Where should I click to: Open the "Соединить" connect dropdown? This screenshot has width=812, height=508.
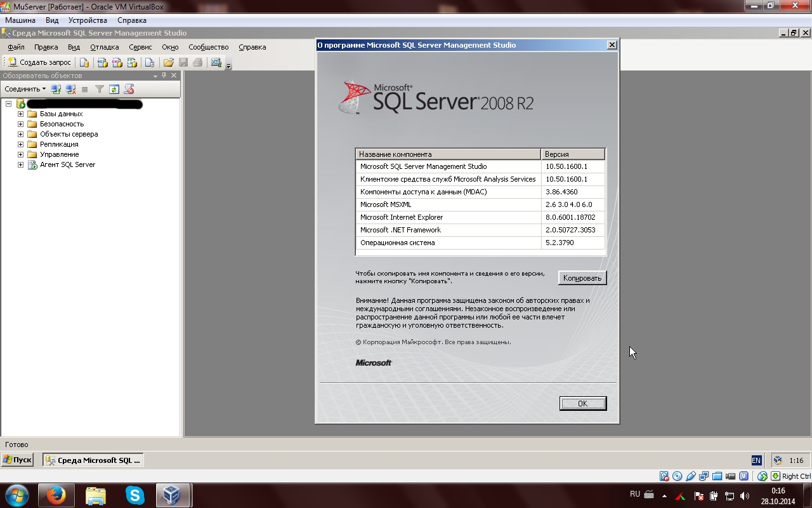(25, 89)
